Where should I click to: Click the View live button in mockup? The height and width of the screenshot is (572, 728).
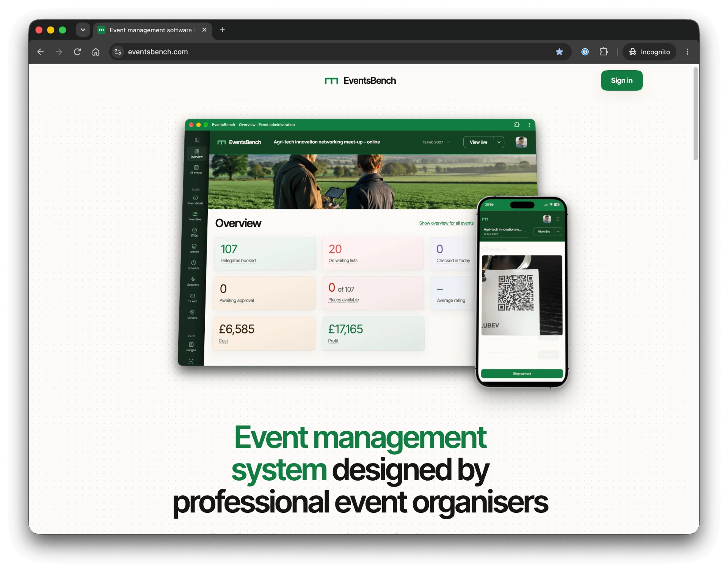479,142
